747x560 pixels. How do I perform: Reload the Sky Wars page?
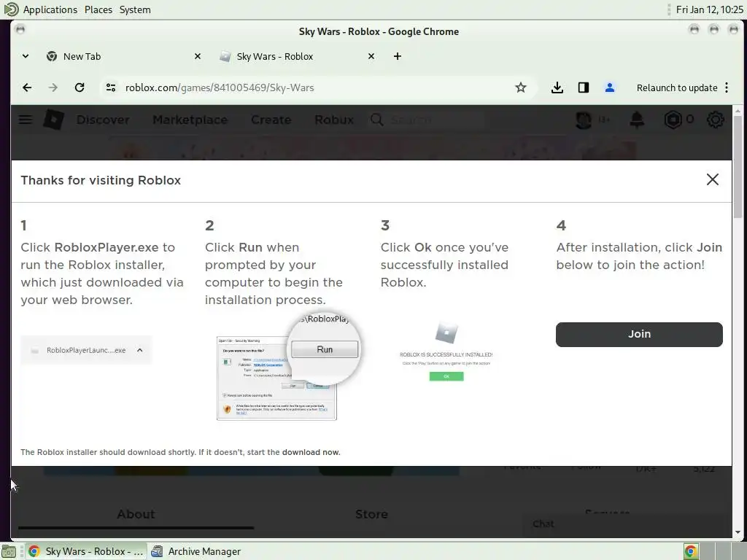click(80, 87)
